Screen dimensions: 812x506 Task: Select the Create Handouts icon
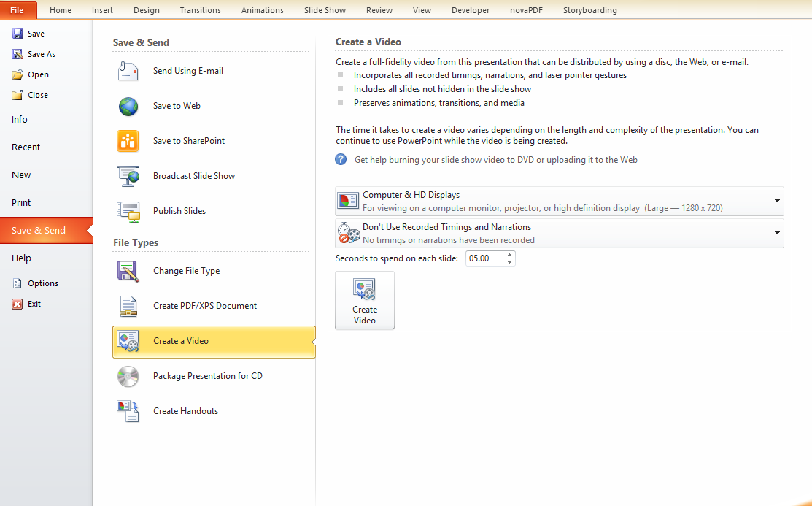[x=128, y=411]
